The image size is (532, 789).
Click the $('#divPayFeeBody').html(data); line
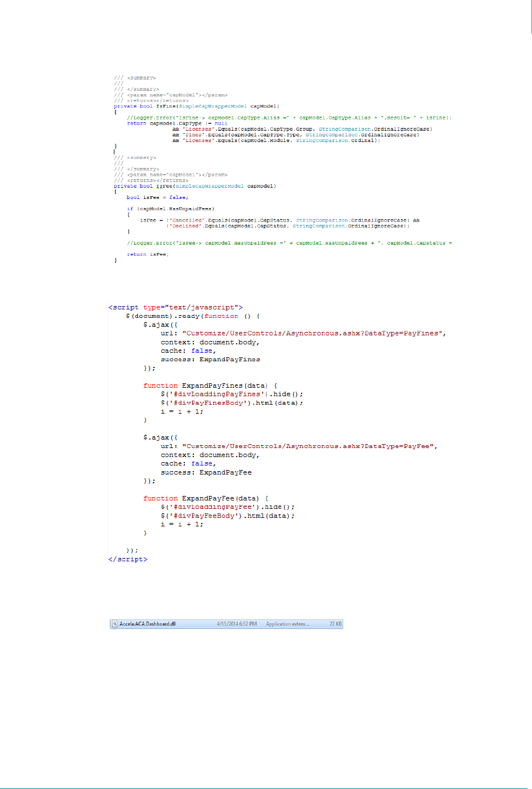(228, 516)
